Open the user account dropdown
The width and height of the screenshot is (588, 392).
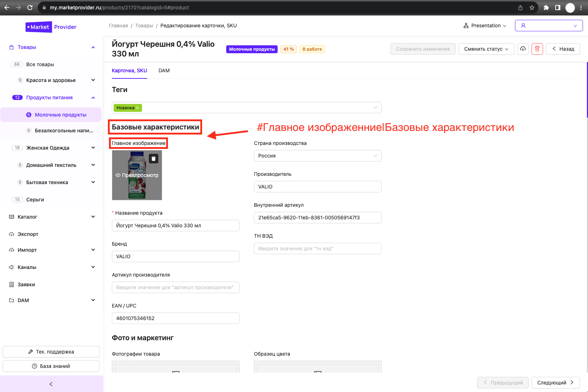pyautogui.click(x=549, y=26)
